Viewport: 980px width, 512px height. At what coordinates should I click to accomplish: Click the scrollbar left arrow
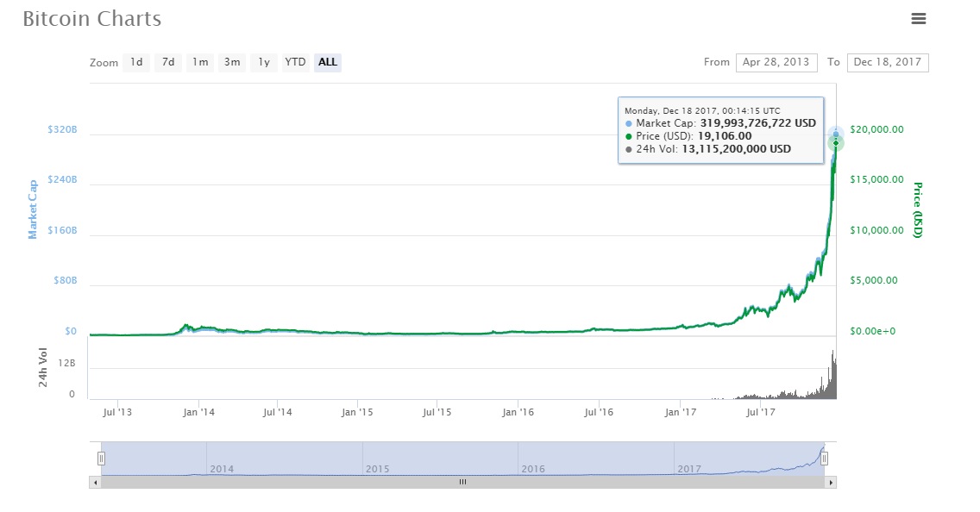95,482
